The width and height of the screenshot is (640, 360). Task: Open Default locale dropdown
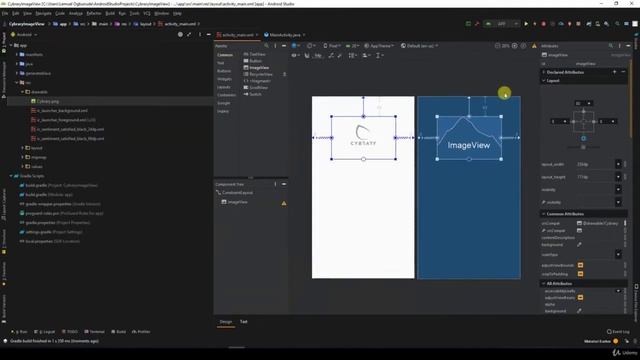(x=419, y=46)
